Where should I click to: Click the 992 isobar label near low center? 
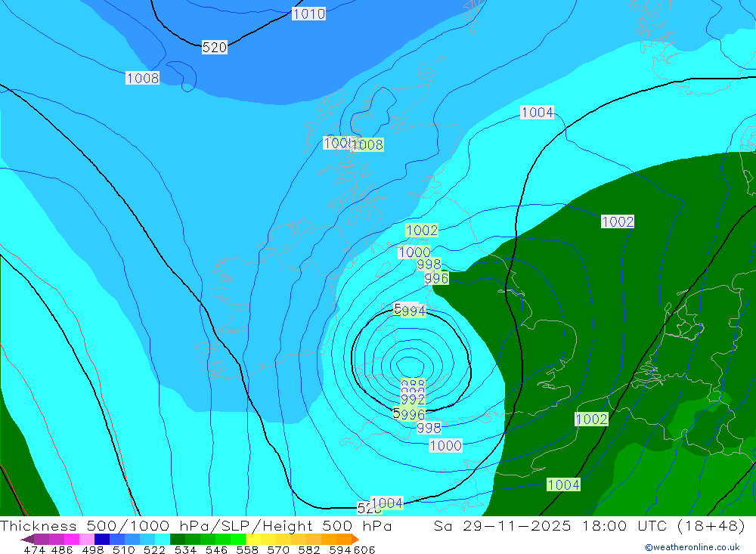tap(413, 399)
